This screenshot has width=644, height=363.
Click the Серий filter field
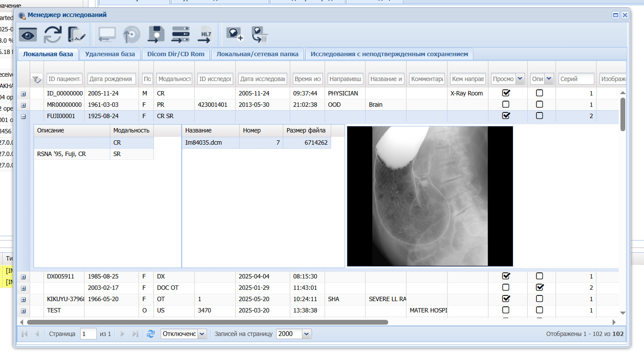pyautogui.click(x=576, y=79)
